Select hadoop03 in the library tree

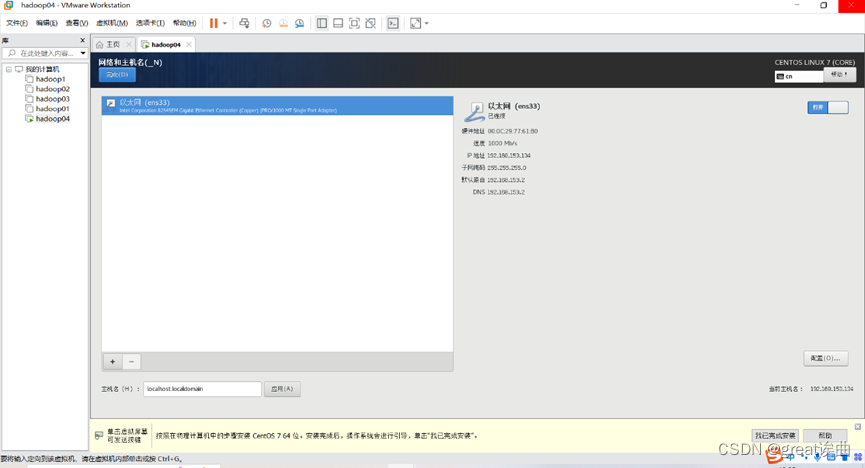(x=52, y=99)
